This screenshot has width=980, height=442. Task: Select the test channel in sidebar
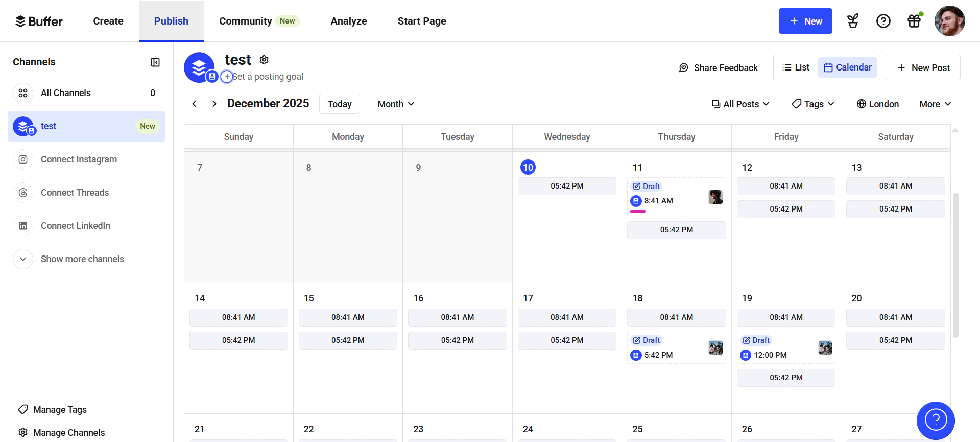(86, 126)
